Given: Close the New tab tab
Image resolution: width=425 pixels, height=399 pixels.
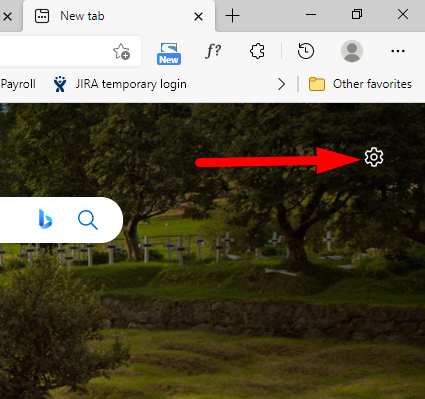Looking at the screenshot, I should 198,16.
